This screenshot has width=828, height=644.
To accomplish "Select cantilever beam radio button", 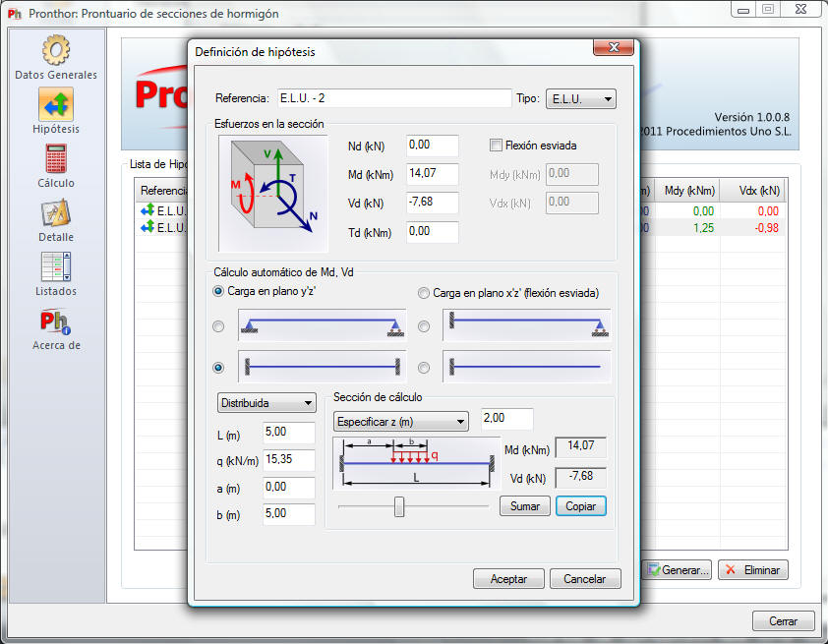I will (424, 368).
